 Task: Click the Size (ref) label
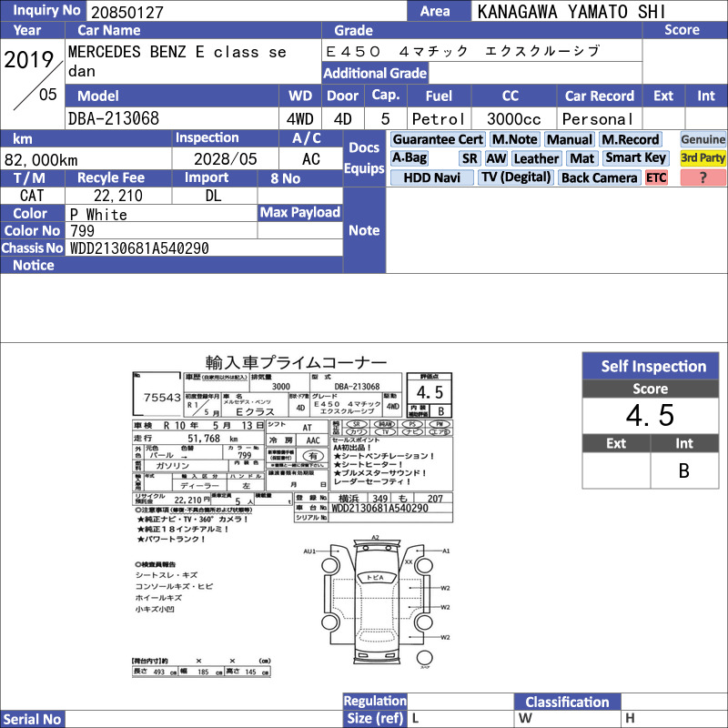click(x=375, y=718)
